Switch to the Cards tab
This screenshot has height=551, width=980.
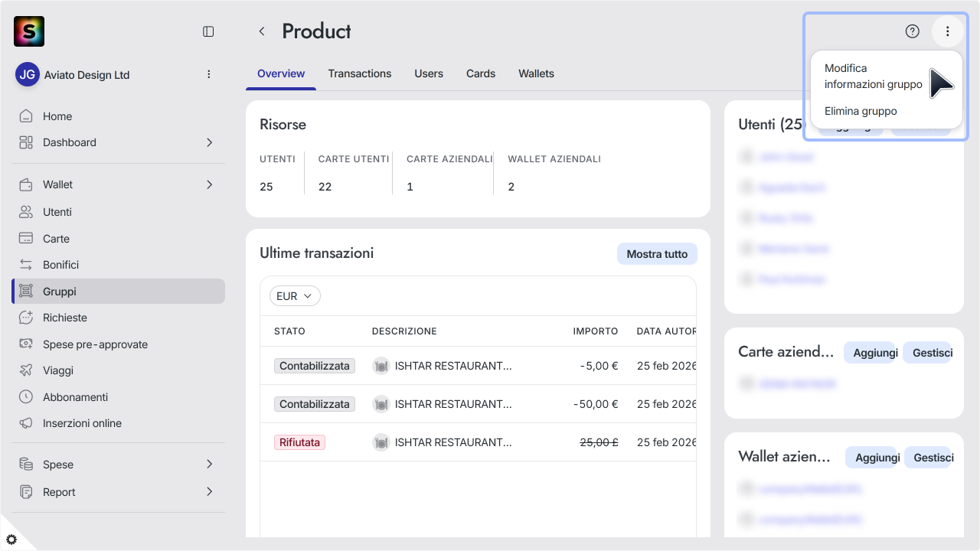coord(481,74)
